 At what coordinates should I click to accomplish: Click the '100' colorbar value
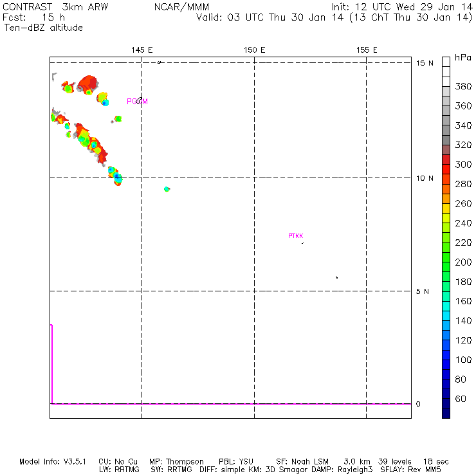click(463, 360)
